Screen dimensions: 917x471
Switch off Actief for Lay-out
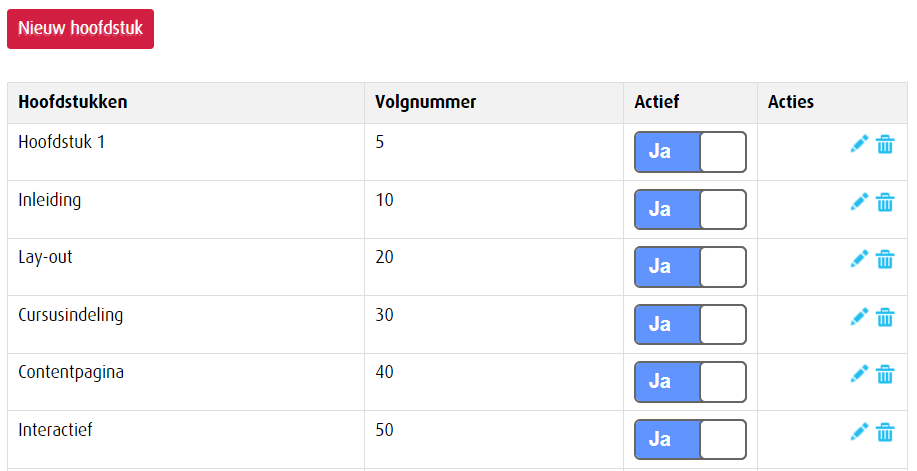coord(690,267)
